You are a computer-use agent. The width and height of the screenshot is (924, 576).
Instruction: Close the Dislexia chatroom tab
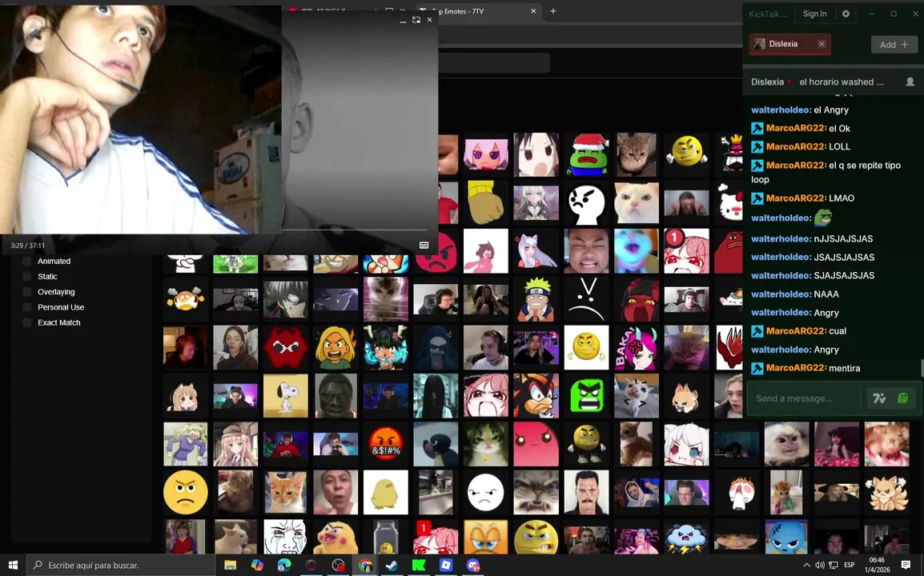pyautogui.click(x=822, y=44)
